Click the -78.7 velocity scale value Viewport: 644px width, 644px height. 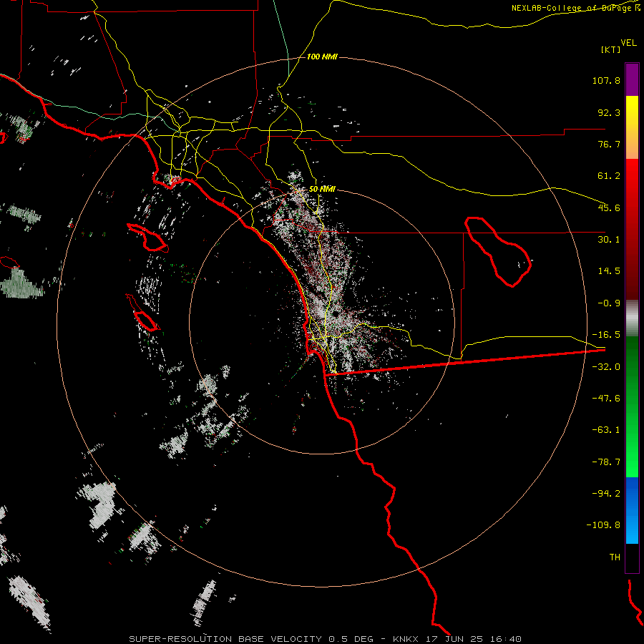[606, 462]
